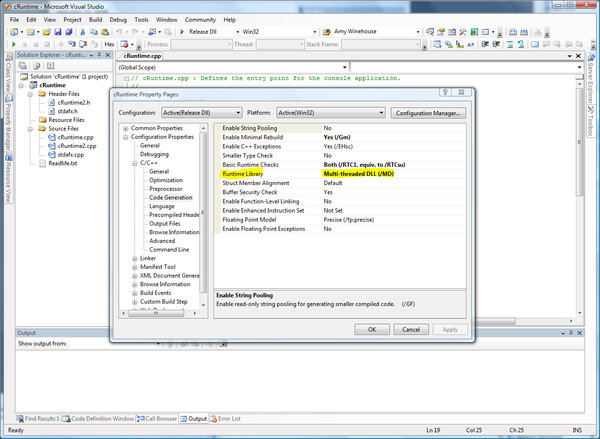Toggle the Output panel auto-hide pin

pyautogui.click(x=571, y=333)
